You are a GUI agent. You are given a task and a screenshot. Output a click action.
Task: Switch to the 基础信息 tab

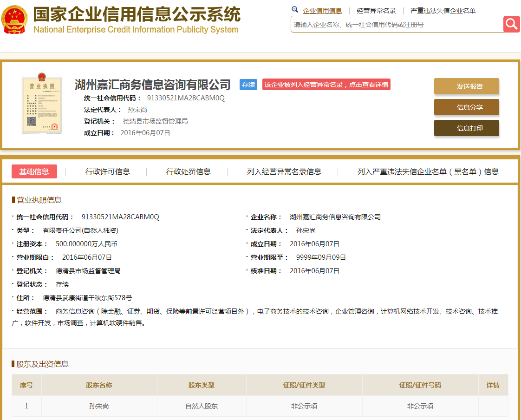pos(34,171)
